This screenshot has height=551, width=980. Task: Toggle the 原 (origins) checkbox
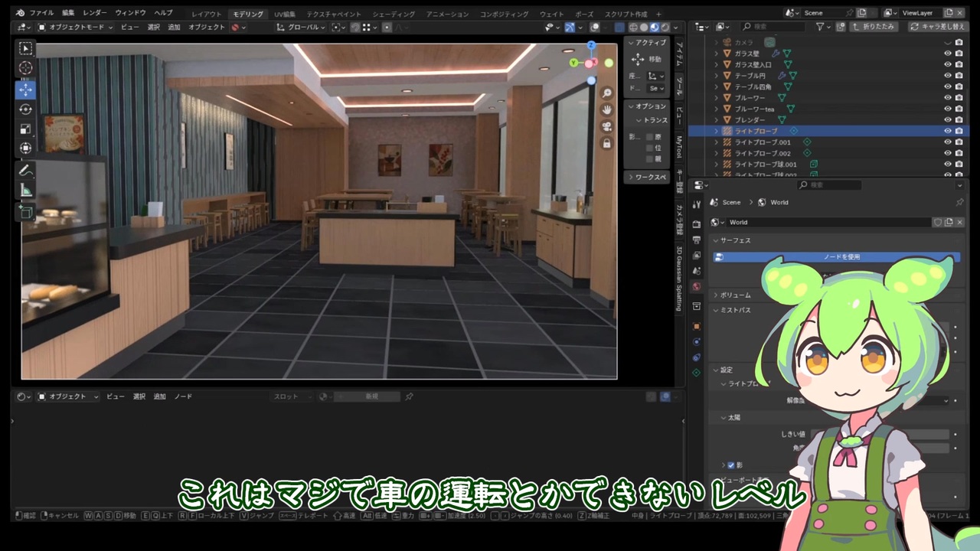(x=649, y=137)
